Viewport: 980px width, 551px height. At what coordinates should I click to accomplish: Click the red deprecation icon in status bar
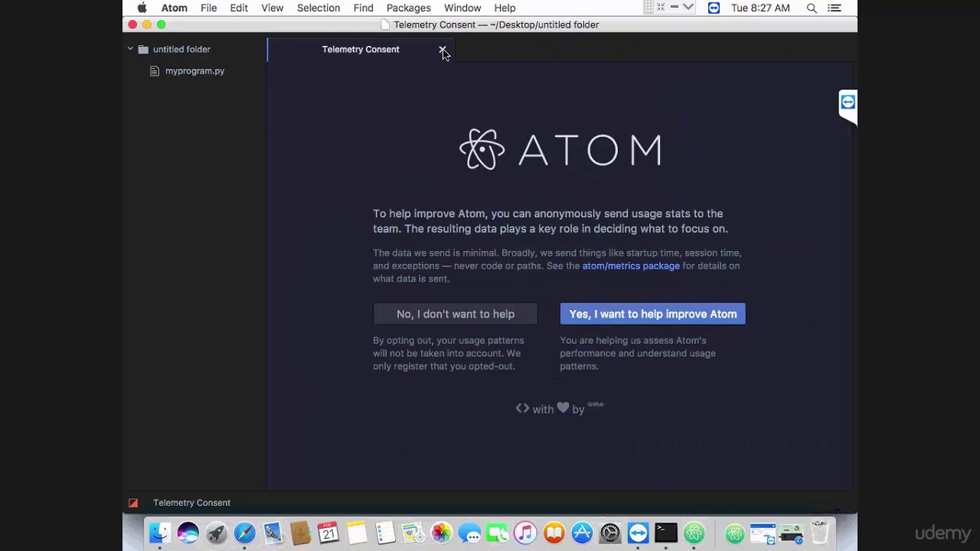[x=133, y=503]
